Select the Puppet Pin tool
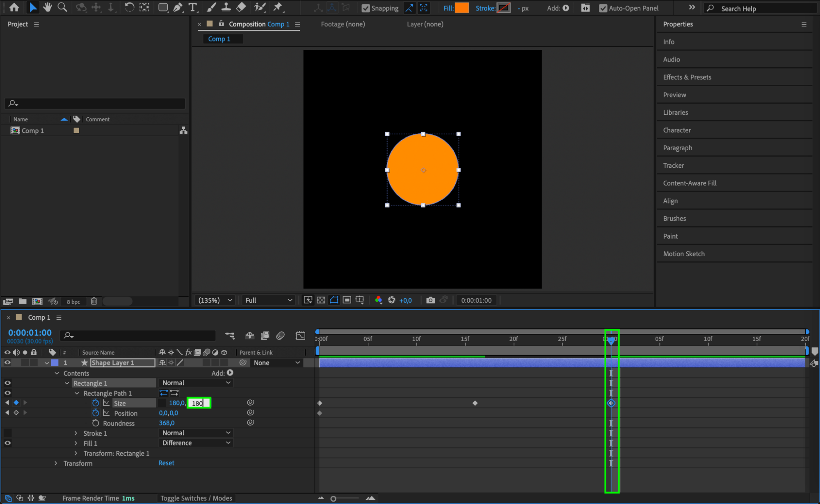Viewport: 820px width, 504px height. (278, 7)
